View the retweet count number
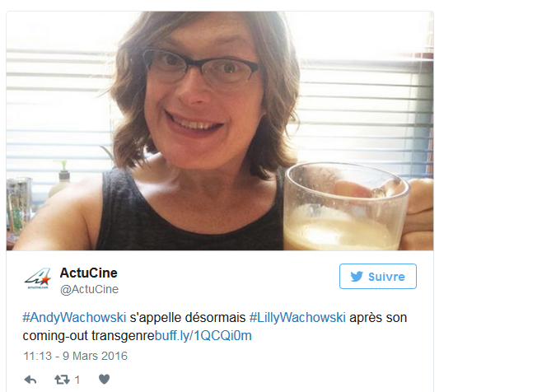Image resolution: width=542 pixels, height=392 pixels. 77,380
